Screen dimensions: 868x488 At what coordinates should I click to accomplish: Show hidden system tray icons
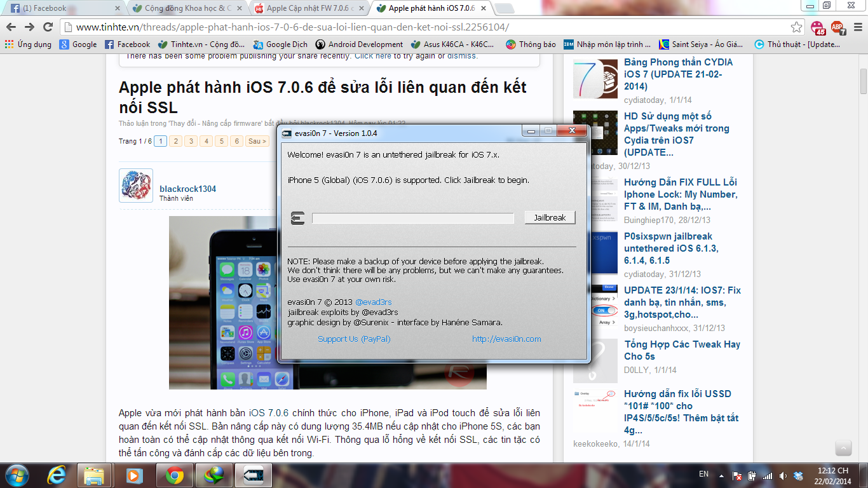coord(721,475)
